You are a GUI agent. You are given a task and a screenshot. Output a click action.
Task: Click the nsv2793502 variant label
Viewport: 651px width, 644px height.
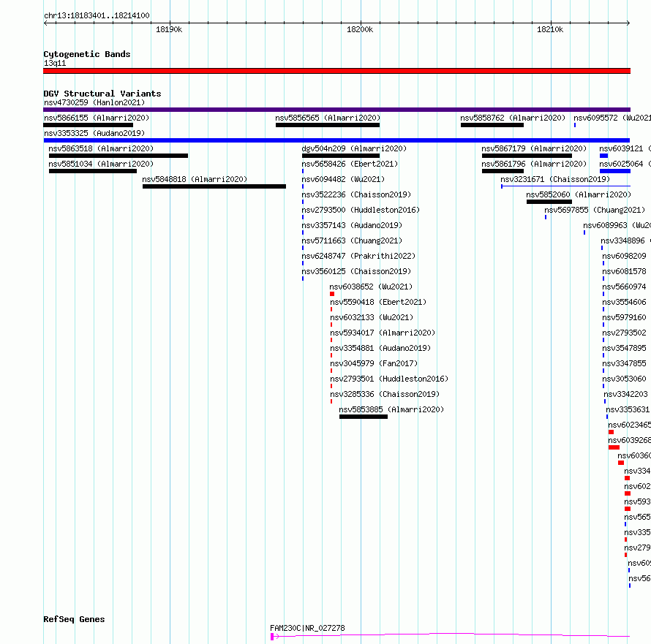point(624,333)
